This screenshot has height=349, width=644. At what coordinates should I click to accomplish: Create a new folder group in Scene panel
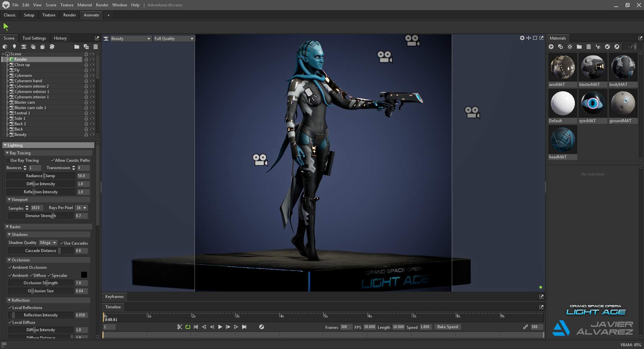click(x=77, y=47)
